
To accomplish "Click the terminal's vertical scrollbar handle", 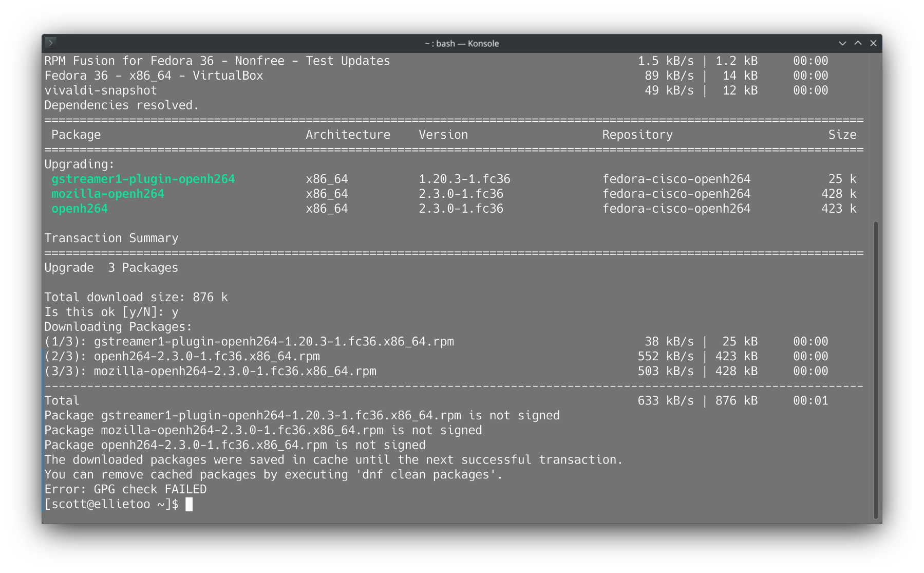I will coord(876,370).
